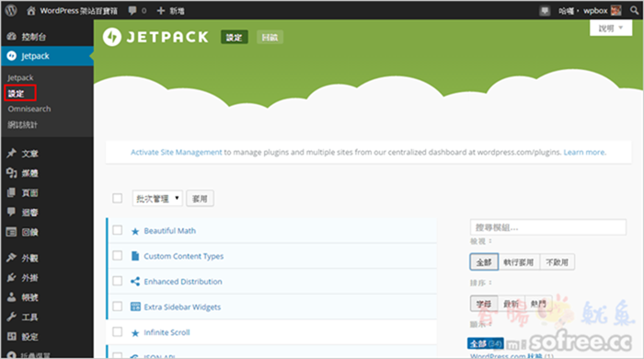Image resolution: width=644 pixels, height=359 pixels.
Task: Open the Feedback sidebar menu icon
Action: point(11,232)
